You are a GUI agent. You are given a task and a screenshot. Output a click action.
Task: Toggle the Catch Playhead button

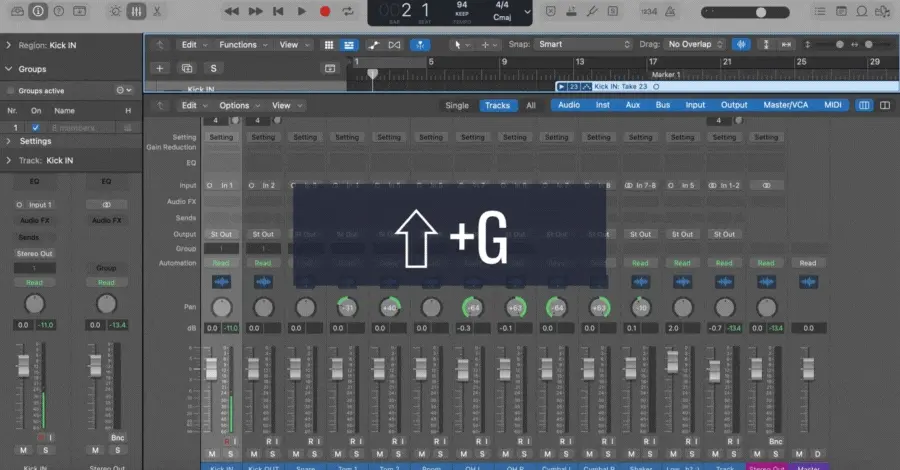[420, 45]
